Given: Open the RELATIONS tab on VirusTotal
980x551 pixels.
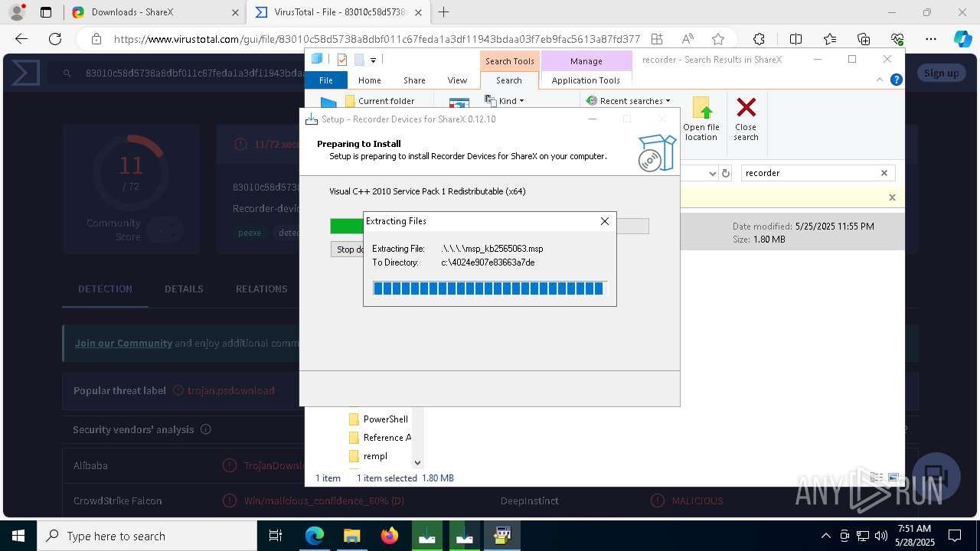Looking at the screenshot, I should (261, 289).
